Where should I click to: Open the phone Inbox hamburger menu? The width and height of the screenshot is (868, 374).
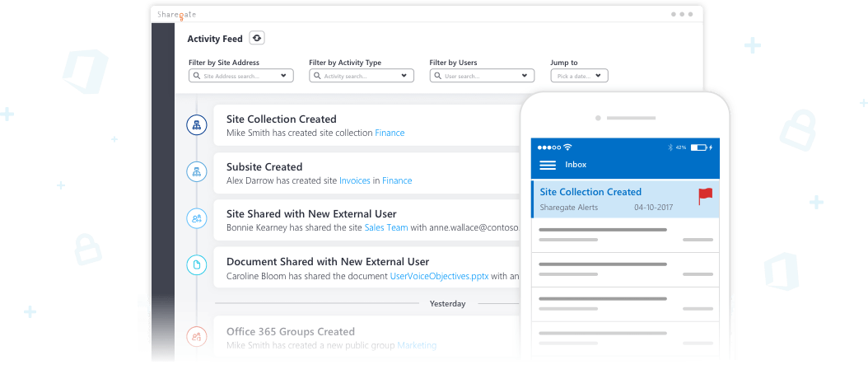click(x=548, y=165)
